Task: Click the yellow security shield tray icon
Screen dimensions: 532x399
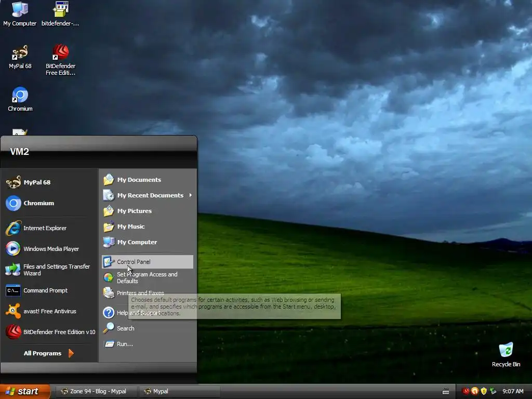Action: (484, 391)
